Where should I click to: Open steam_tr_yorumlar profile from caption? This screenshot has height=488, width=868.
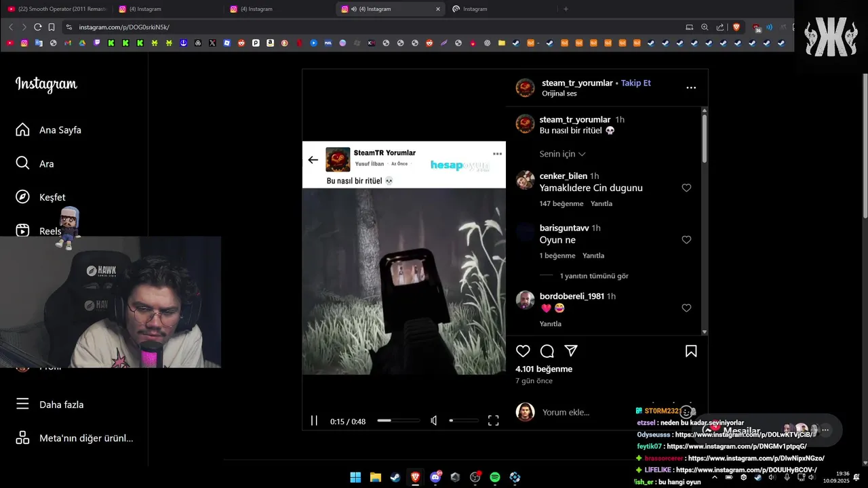(x=575, y=119)
